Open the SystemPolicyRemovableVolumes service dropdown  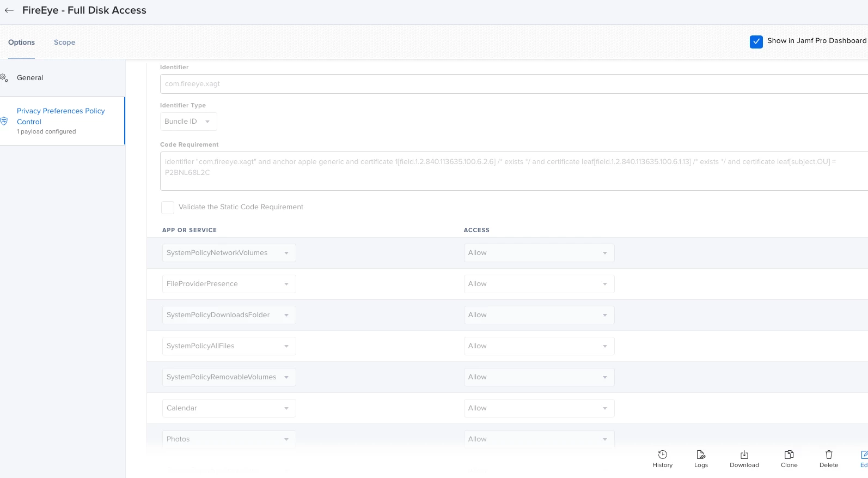click(229, 377)
